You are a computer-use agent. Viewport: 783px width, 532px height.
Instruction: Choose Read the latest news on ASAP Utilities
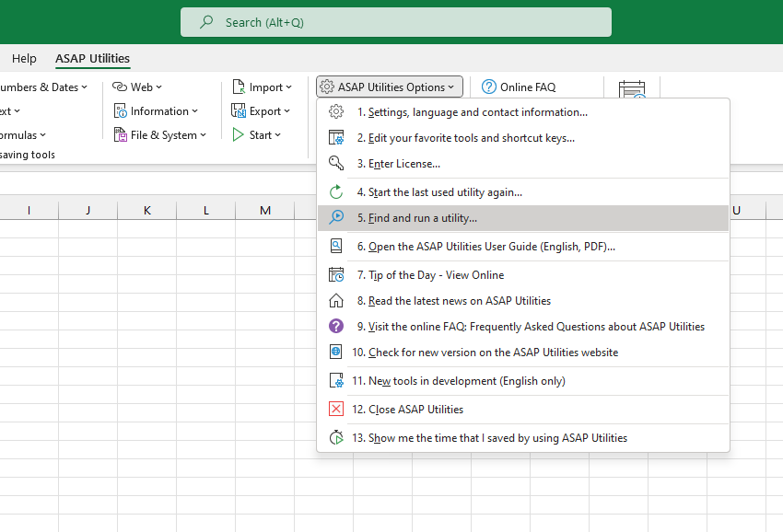click(x=523, y=301)
